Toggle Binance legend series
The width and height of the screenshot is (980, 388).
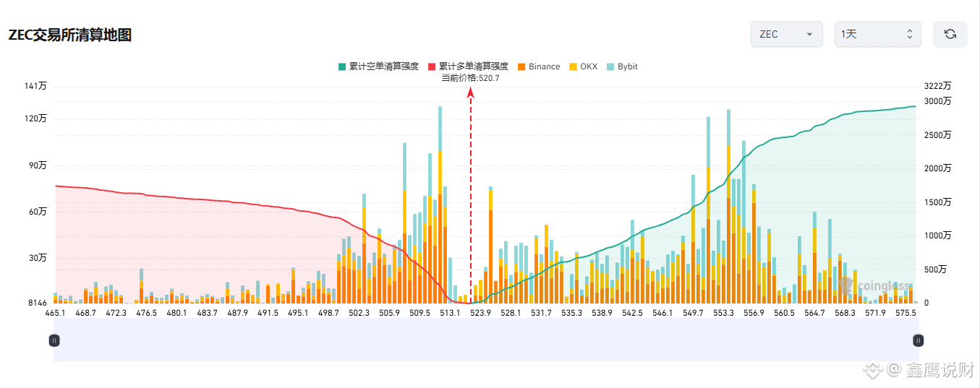coord(538,66)
